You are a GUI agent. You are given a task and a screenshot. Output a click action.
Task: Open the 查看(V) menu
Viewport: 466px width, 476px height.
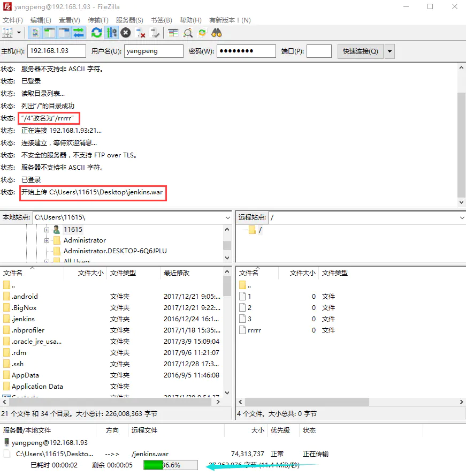(70, 20)
